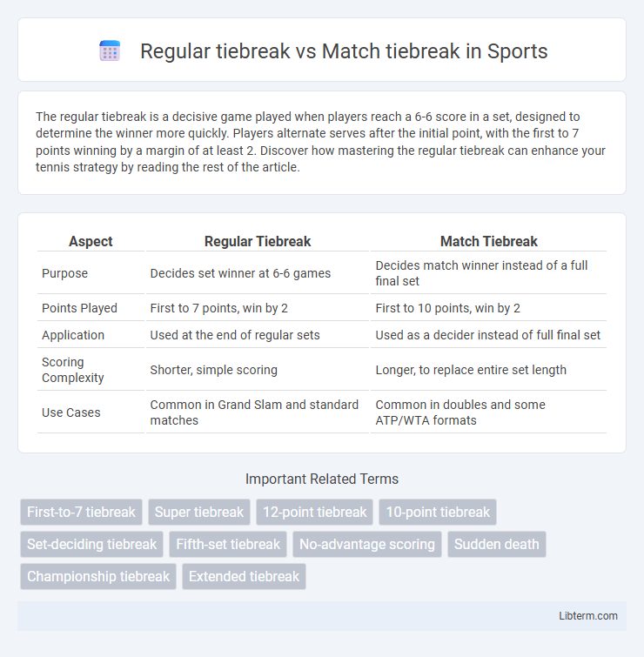
Task: Click the intro paragraph about regular tiebreak
Action: (x=320, y=142)
